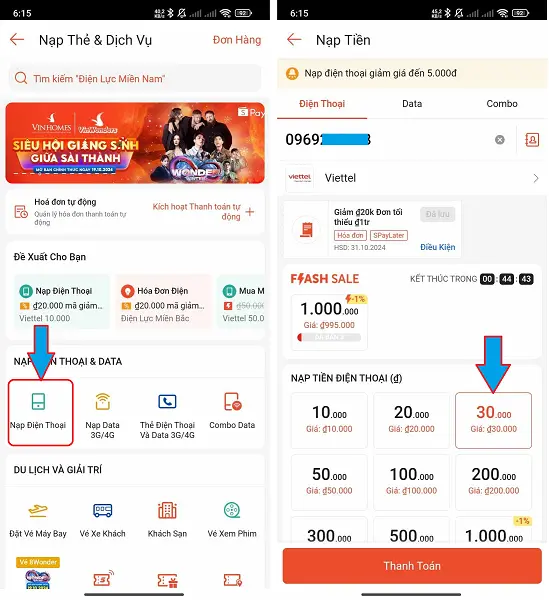The height and width of the screenshot is (600, 549).
Task: Open Đặt Vé Máy Bay flight icon
Action: (x=38, y=510)
